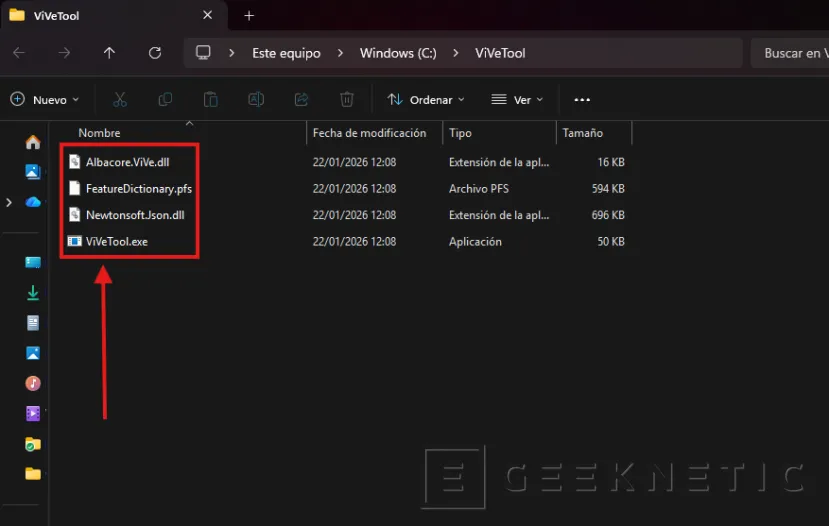829x526 pixels.
Task: Click the 16 KB size cell
Action: 611,162
